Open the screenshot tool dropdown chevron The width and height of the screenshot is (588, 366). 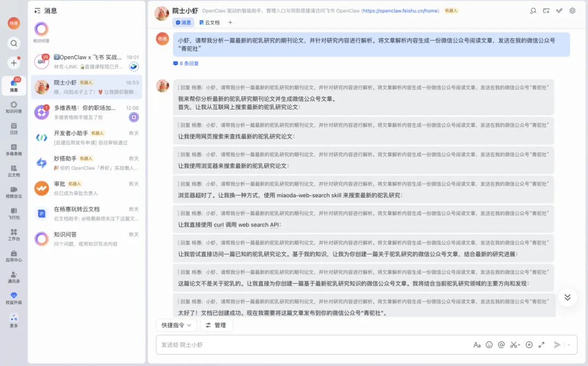point(519,345)
